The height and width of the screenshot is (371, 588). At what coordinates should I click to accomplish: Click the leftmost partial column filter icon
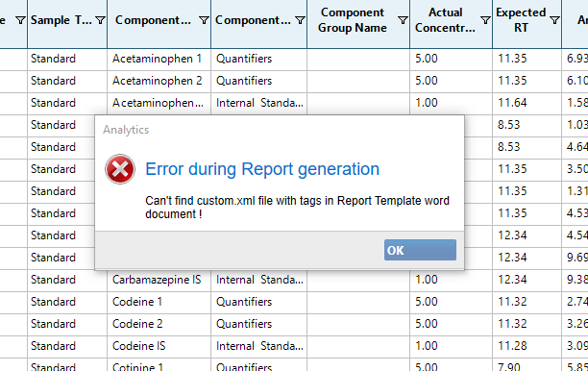point(20,20)
